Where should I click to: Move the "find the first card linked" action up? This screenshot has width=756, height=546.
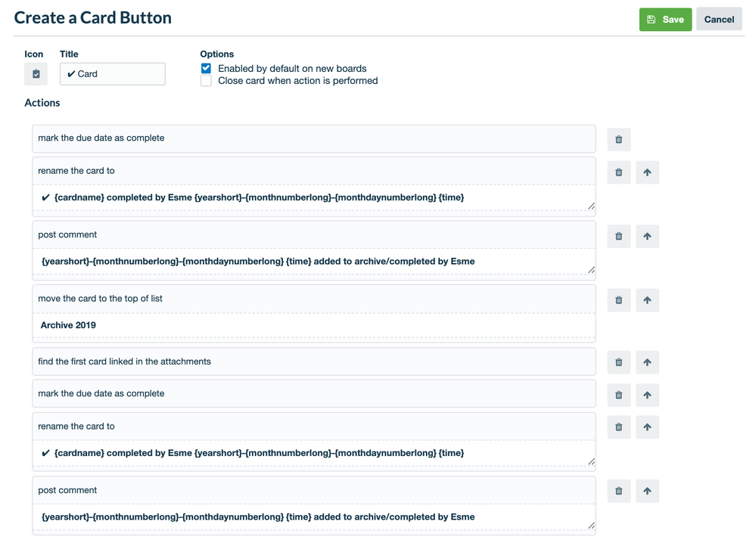pyautogui.click(x=647, y=361)
